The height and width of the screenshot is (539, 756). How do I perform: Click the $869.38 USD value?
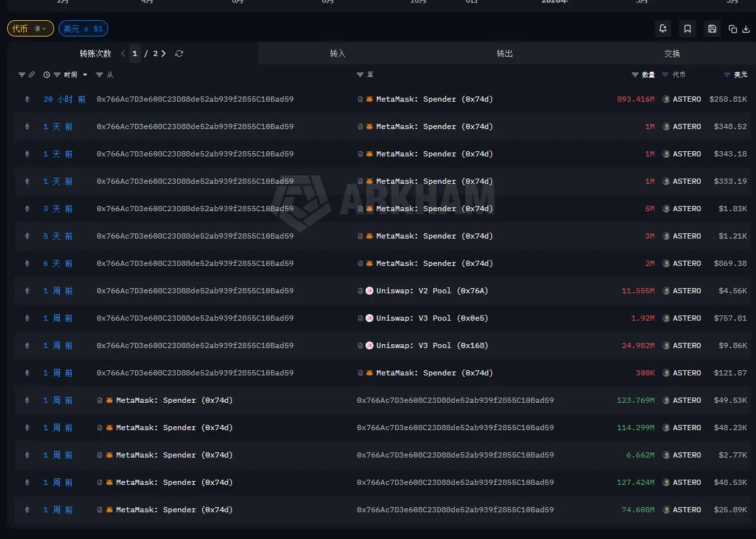click(731, 264)
